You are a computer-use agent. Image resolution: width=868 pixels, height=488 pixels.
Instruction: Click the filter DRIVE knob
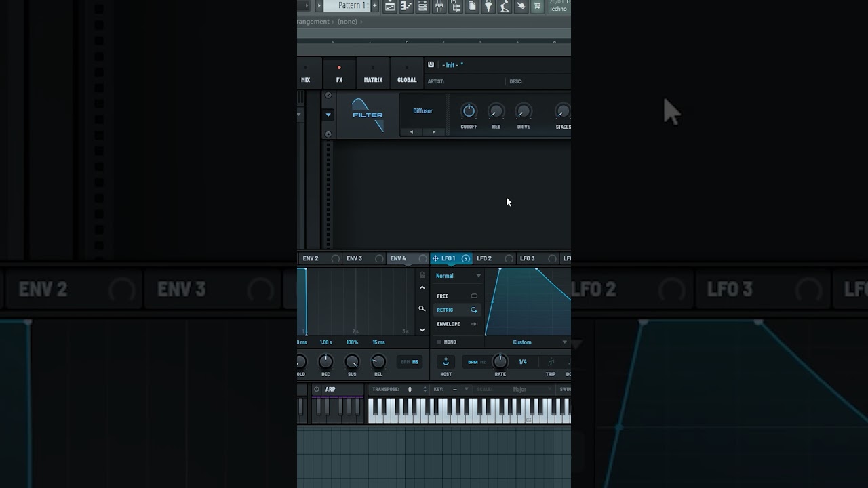[524, 111]
